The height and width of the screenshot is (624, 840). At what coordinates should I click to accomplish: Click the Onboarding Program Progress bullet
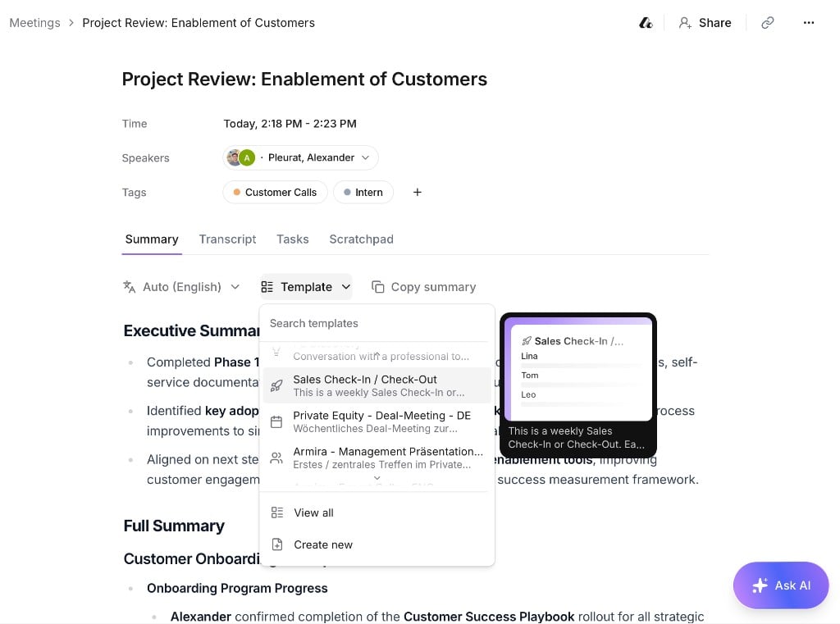click(237, 588)
